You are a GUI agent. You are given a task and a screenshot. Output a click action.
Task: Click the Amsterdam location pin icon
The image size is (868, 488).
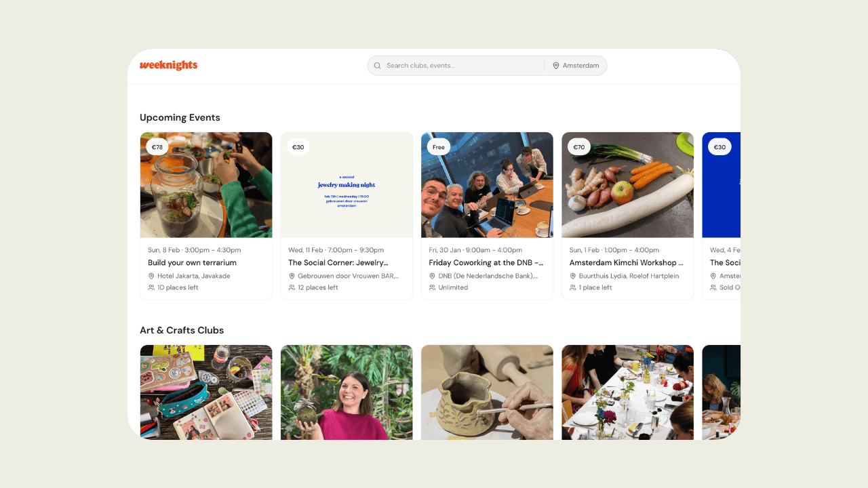pos(556,66)
